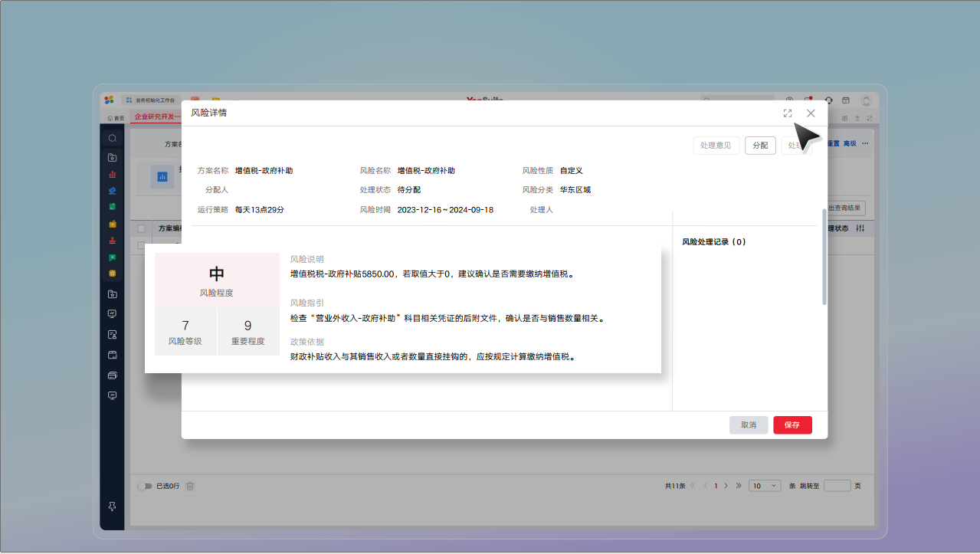Open the ··· more options menu
Image resolution: width=980 pixels, height=554 pixels.
point(864,143)
